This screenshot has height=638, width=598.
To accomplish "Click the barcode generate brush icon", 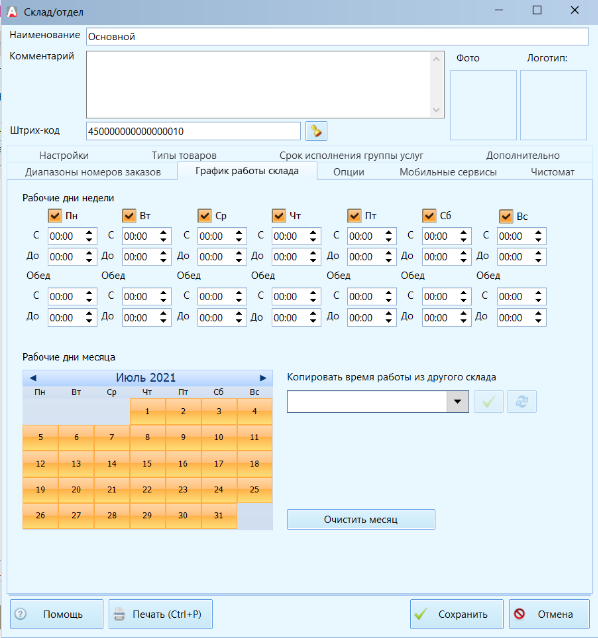I will tap(316, 131).
